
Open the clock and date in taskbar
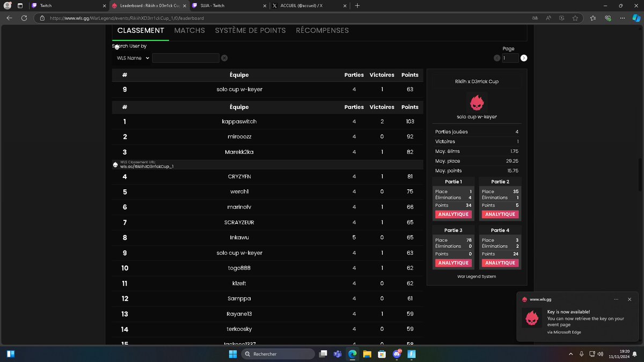(x=620, y=354)
